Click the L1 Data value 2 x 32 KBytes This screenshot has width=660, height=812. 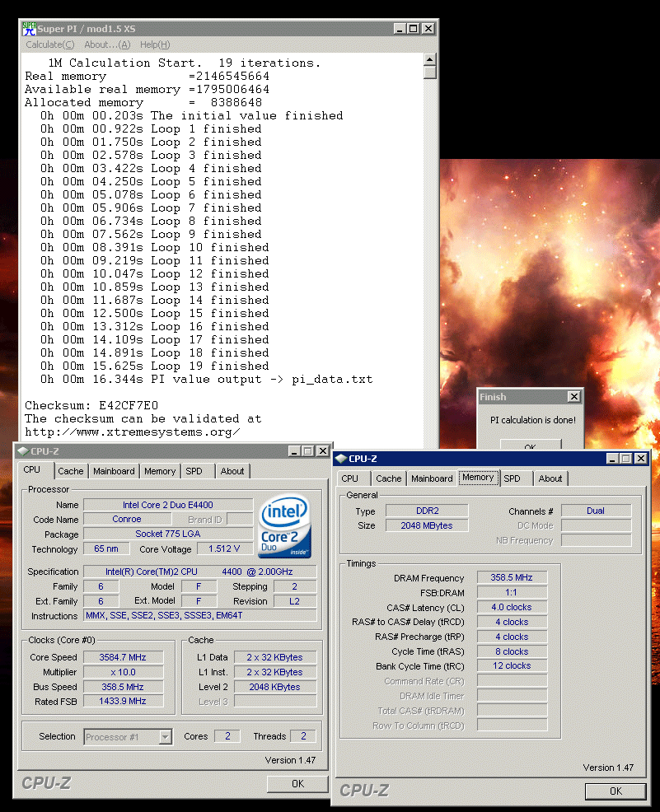[275, 657]
